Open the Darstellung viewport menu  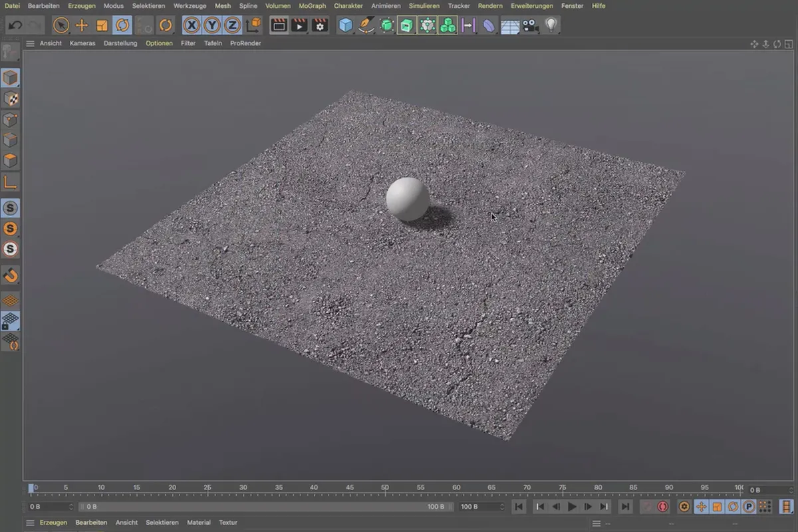pyautogui.click(x=120, y=43)
